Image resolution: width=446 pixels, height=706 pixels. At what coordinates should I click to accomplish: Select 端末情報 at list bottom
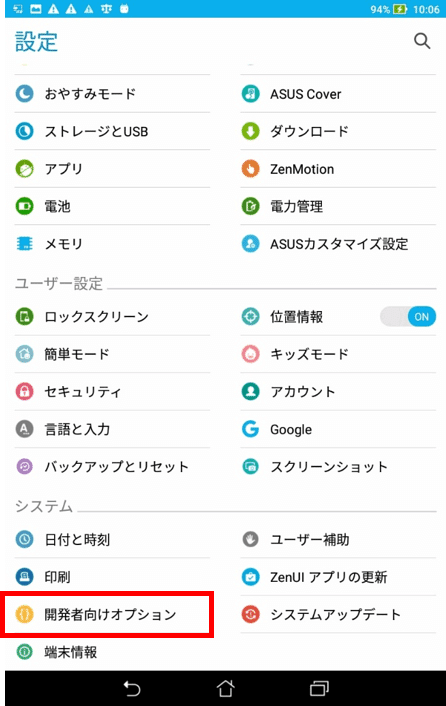[112, 652]
